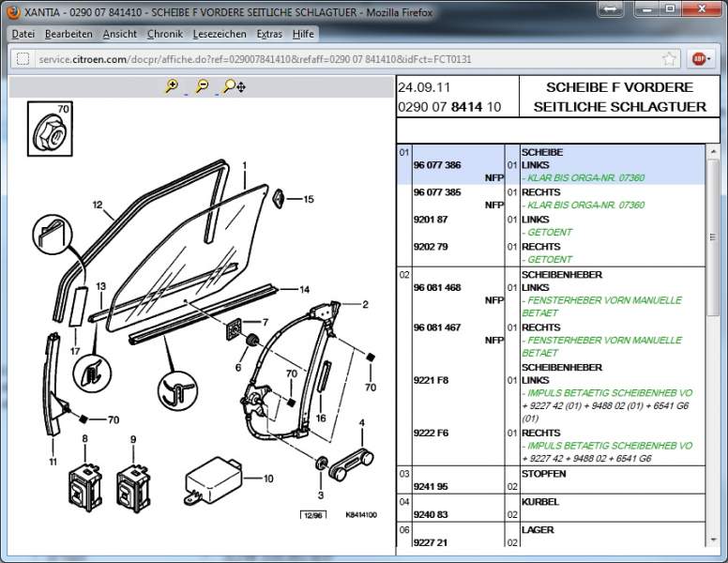Zoom in on the diagram with plus magnifier
Viewport: 728px width, 563px height.
(x=173, y=86)
